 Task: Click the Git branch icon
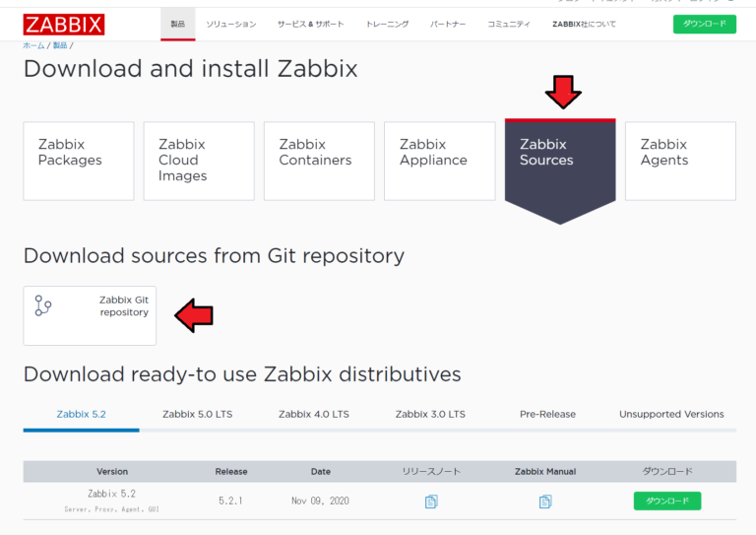coord(42,305)
